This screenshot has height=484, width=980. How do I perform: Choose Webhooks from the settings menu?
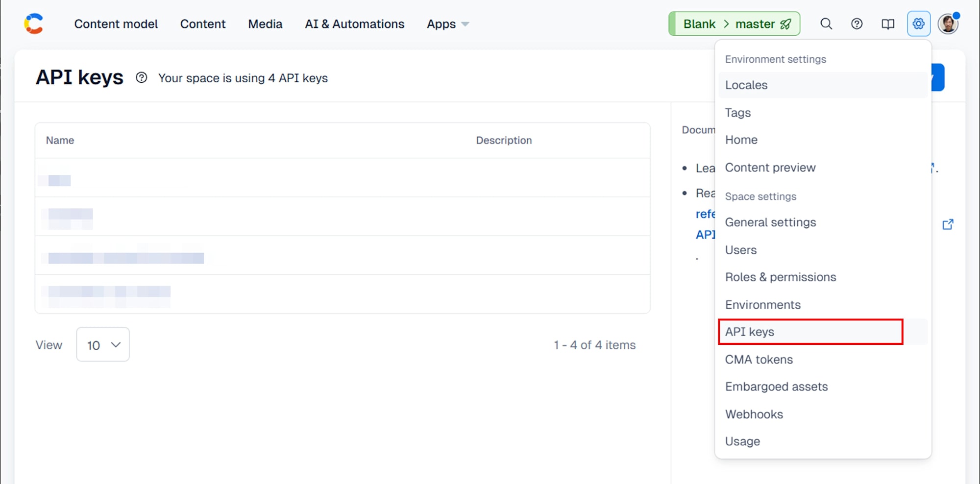point(754,414)
